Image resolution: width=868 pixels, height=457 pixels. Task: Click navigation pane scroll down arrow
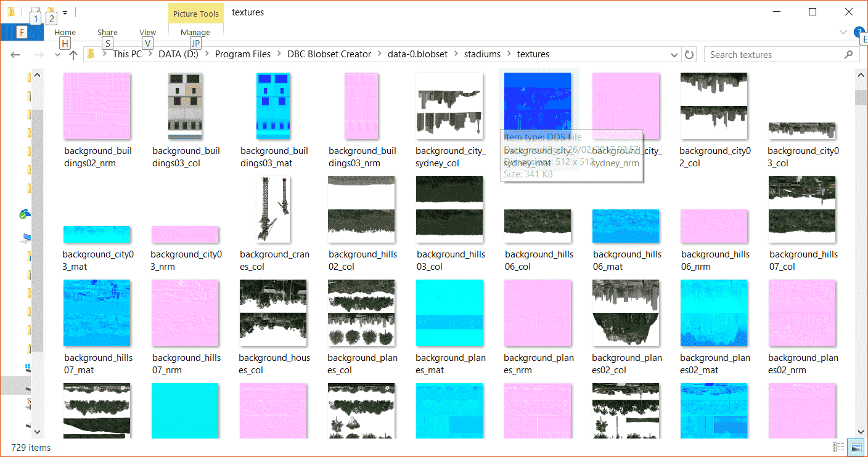[38, 432]
